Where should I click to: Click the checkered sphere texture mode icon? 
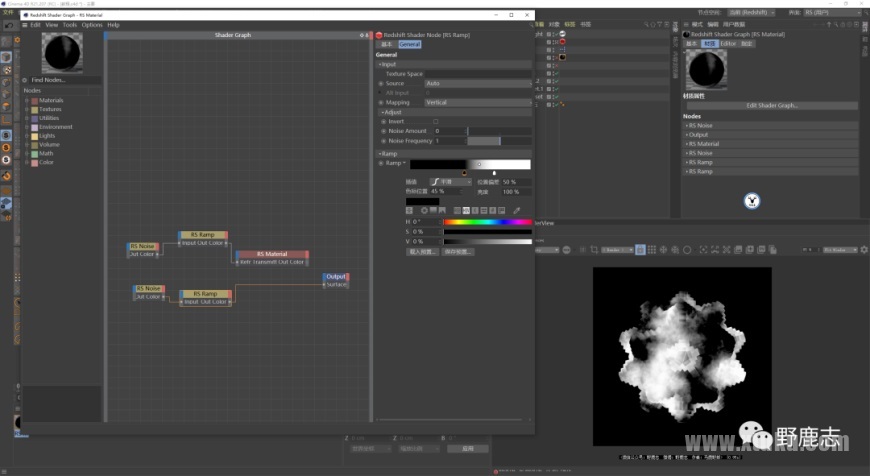click(7, 70)
